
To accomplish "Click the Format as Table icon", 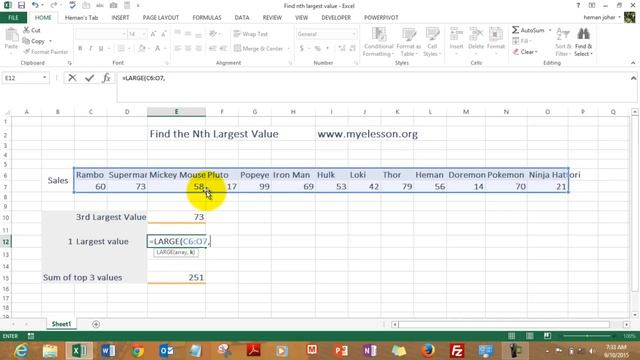I will [x=409, y=34].
